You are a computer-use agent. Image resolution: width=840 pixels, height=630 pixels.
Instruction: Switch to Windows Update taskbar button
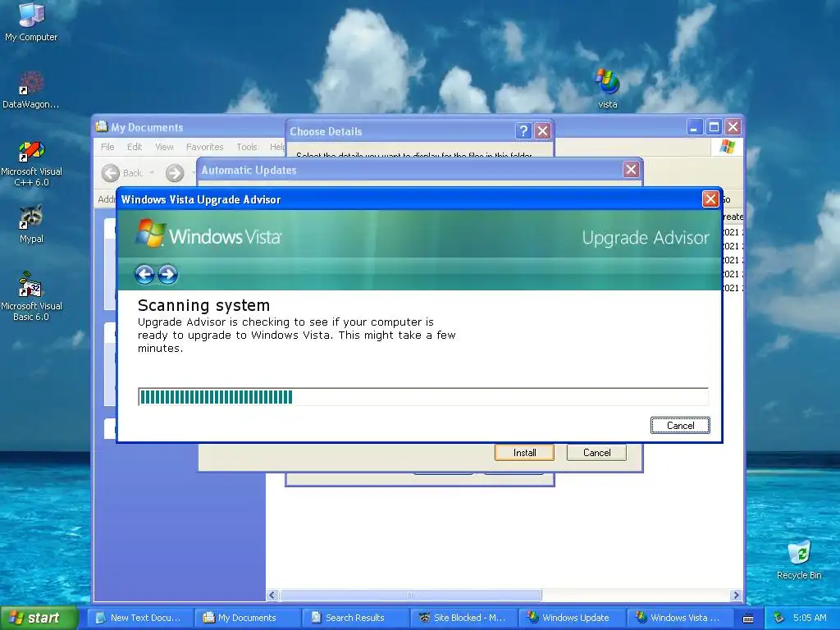point(571,618)
